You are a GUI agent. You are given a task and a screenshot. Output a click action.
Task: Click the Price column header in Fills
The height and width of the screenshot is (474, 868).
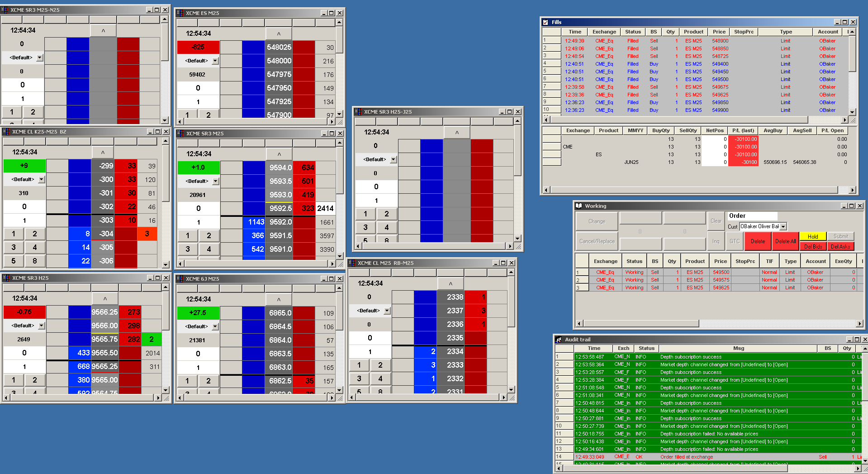[x=719, y=32]
